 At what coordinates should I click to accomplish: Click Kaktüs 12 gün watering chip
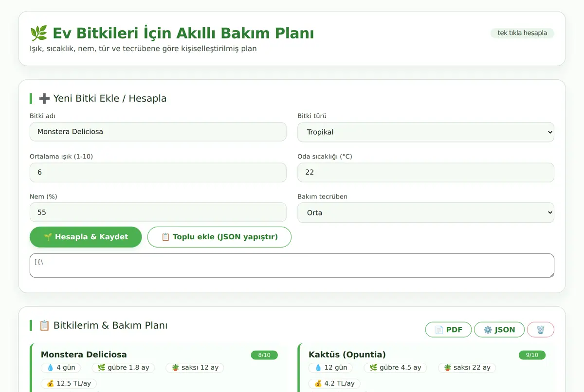point(330,368)
